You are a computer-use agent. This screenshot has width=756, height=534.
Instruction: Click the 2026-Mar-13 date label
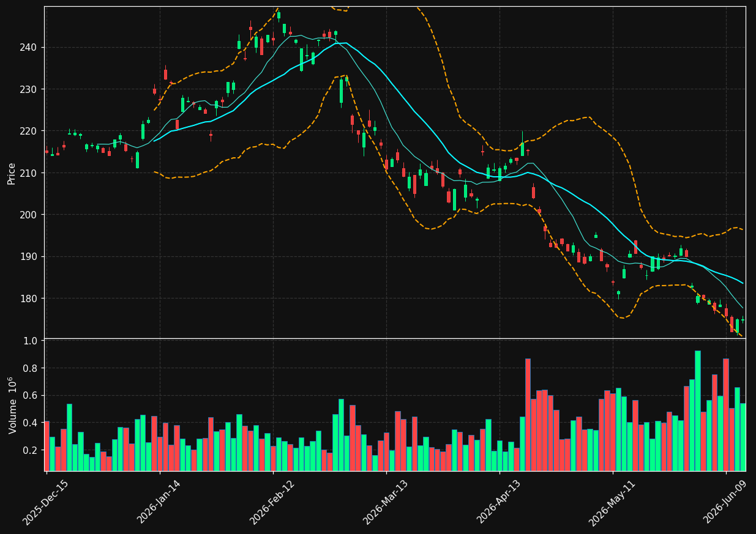click(x=386, y=502)
